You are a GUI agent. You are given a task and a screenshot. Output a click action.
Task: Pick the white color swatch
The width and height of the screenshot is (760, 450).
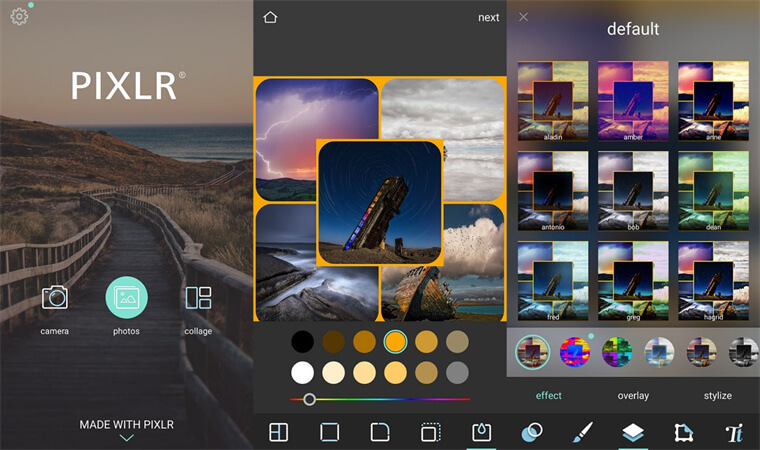pos(302,373)
